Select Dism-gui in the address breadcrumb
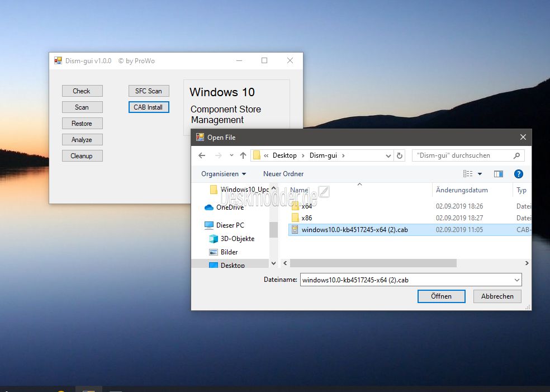 pos(323,155)
